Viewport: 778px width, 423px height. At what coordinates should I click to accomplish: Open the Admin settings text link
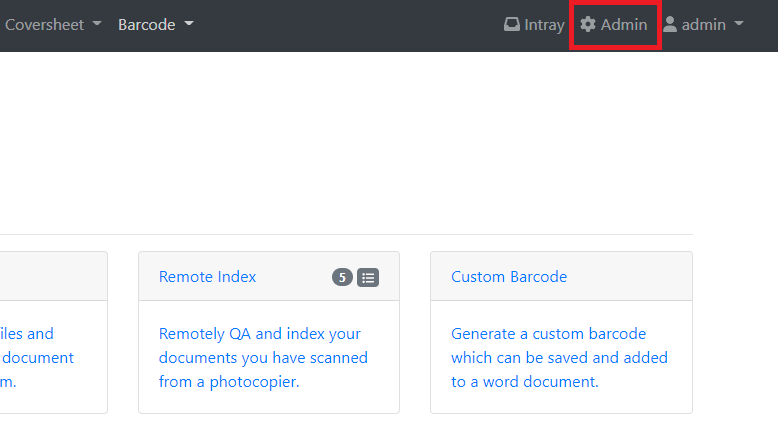pyautogui.click(x=624, y=25)
